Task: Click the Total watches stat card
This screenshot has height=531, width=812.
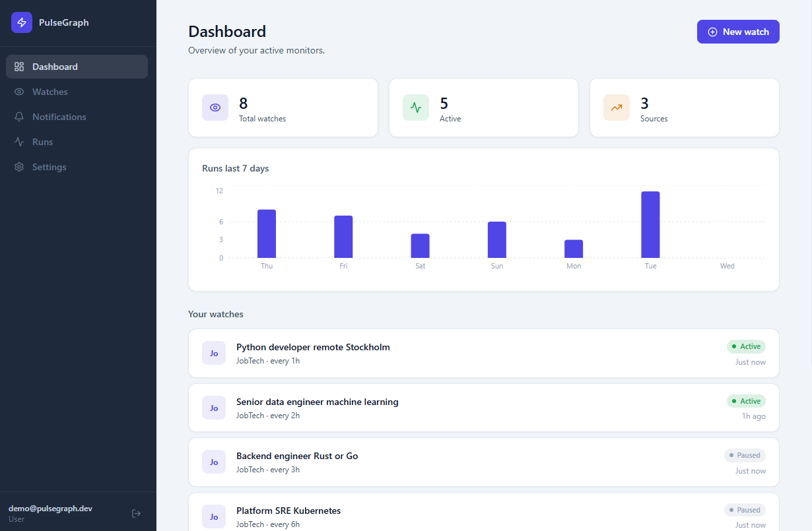Action: (283, 108)
